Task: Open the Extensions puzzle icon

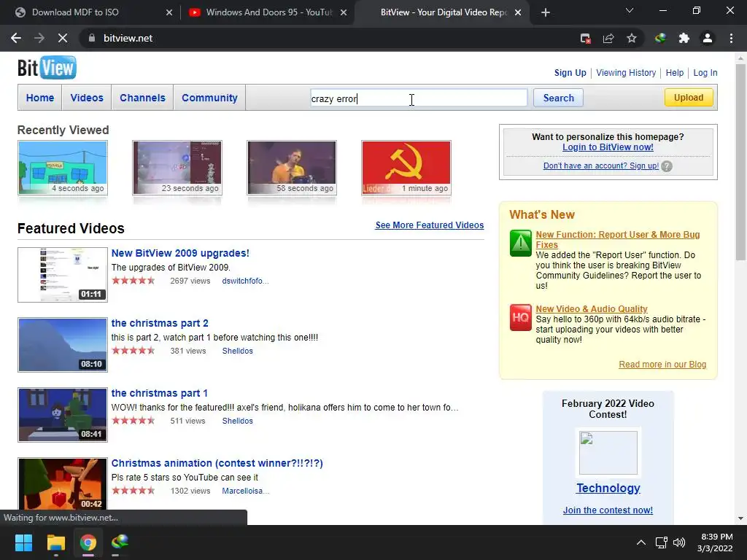Action: 684,38
